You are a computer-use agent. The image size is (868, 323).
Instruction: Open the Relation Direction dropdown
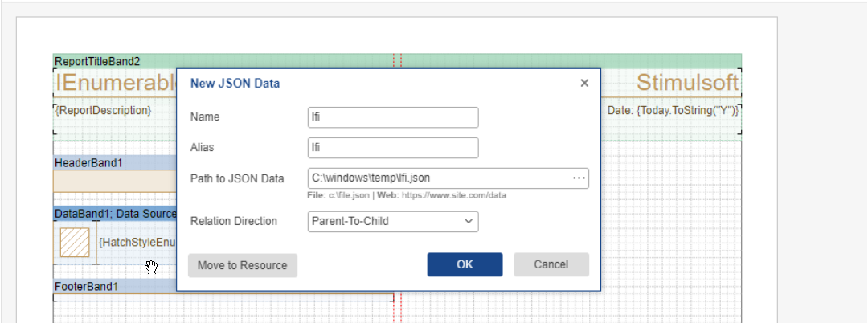click(x=393, y=221)
